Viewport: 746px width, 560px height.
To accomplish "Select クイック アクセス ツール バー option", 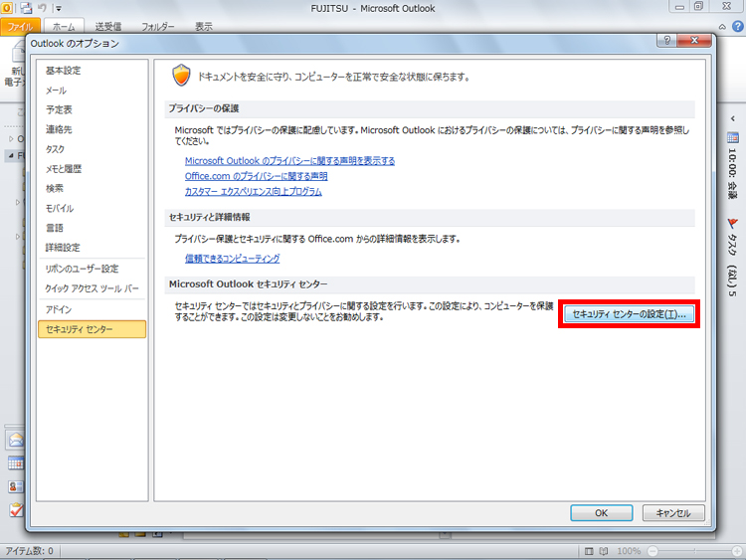I will tap(93, 288).
